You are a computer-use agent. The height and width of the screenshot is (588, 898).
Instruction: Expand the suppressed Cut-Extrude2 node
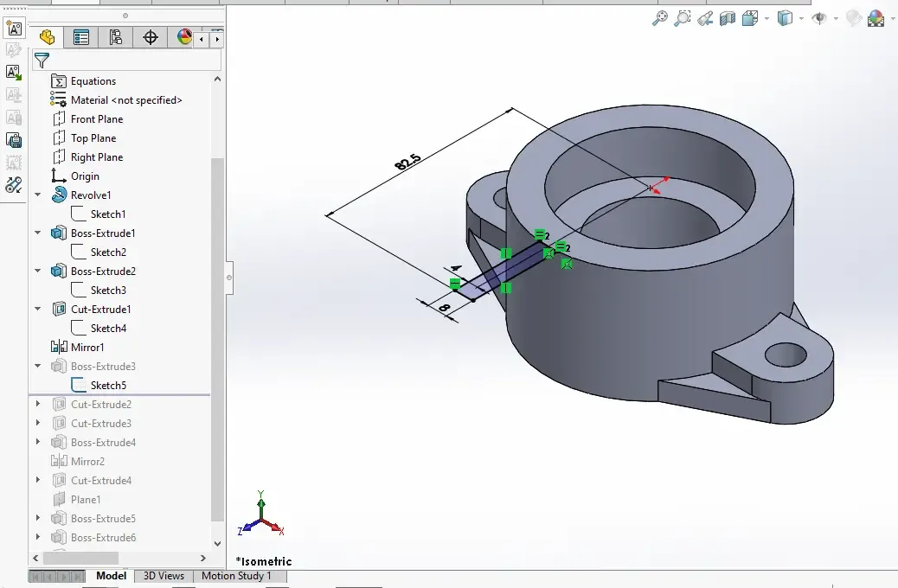click(x=38, y=404)
